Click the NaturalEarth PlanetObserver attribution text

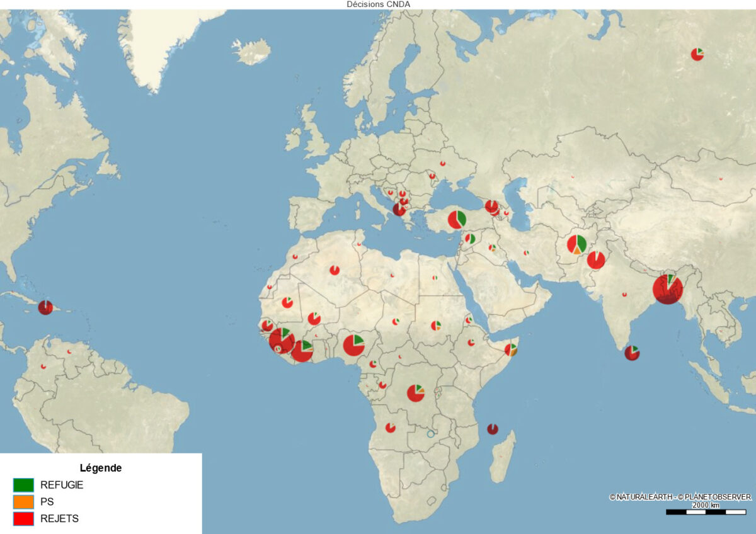(x=680, y=497)
